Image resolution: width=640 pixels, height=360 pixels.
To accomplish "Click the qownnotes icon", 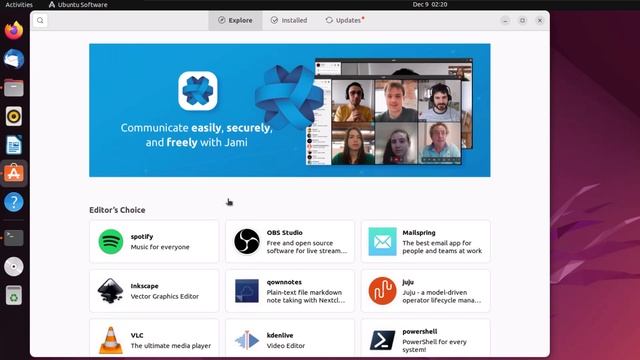I will click(247, 291).
